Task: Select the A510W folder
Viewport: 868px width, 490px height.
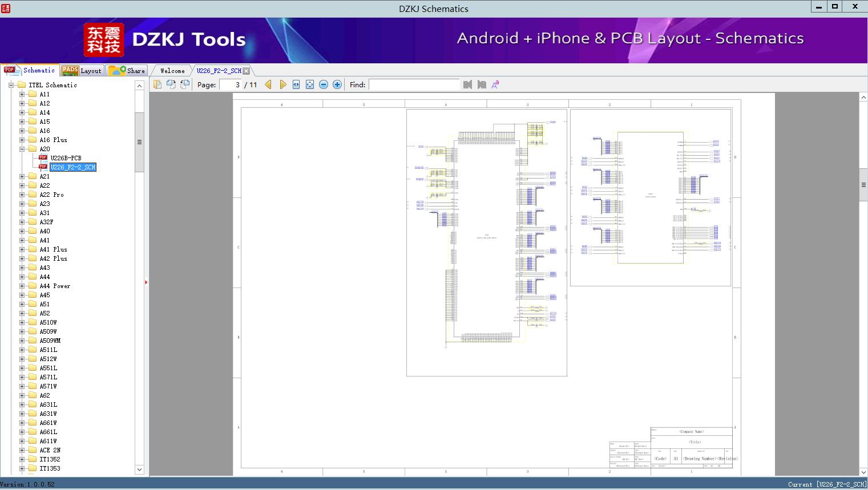Action: [48, 322]
